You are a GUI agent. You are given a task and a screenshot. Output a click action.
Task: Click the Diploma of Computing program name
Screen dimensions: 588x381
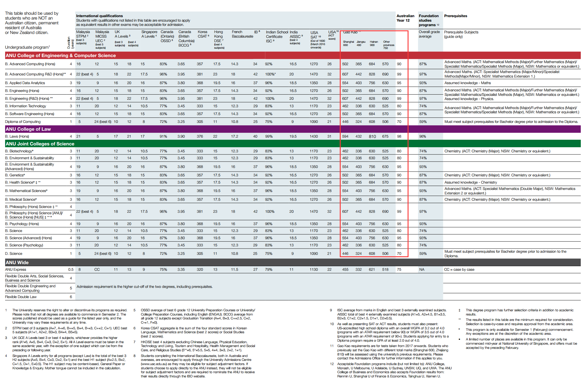(23, 122)
